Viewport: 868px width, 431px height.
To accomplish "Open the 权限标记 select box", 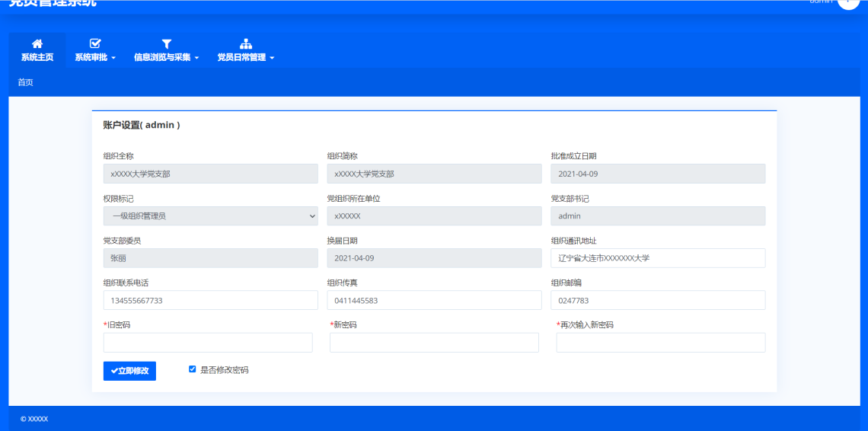I will (x=211, y=216).
